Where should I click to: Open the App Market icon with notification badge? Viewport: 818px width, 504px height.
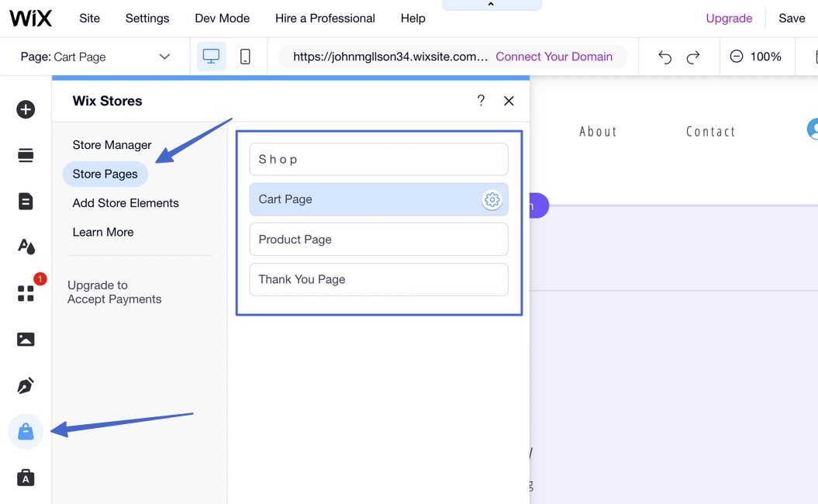[x=26, y=293]
